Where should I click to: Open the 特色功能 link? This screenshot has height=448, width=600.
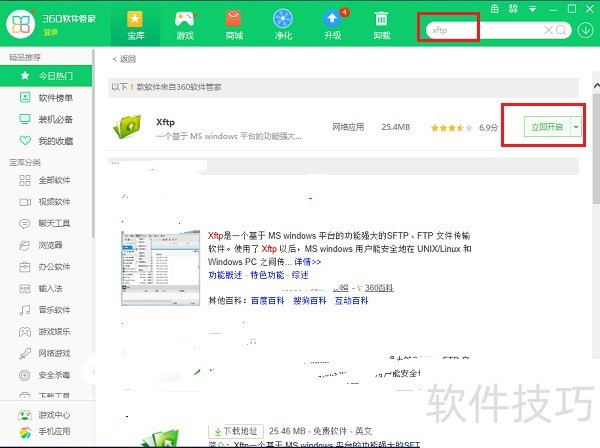[x=267, y=275]
